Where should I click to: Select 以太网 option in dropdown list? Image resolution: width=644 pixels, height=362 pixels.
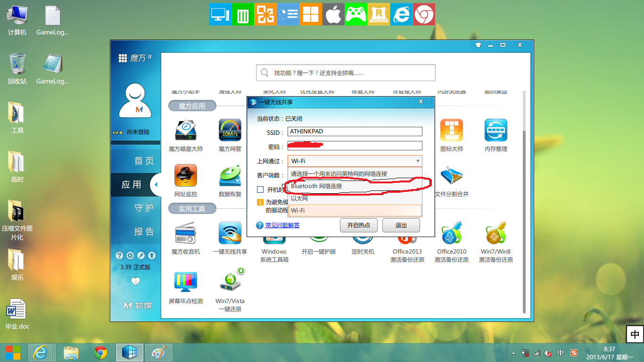click(355, 198)
